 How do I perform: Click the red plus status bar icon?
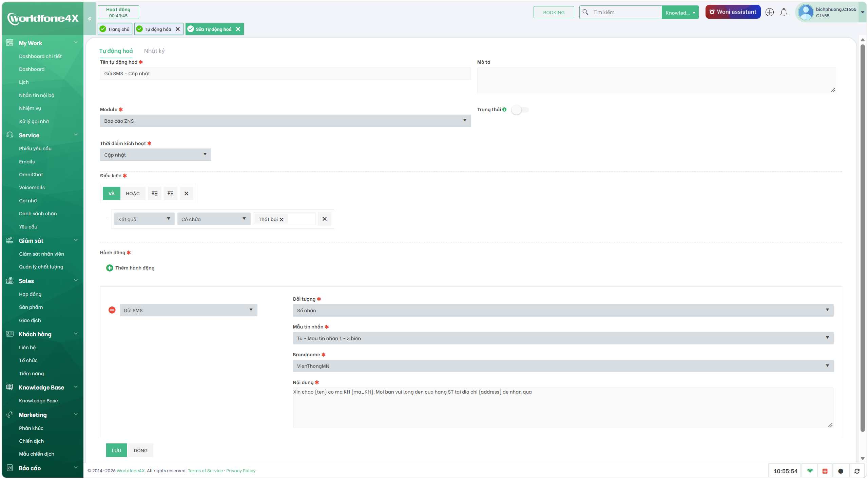click(x=825, y=471)
